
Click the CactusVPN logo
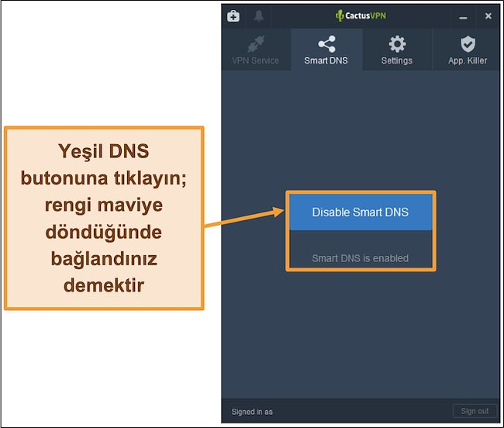(361, 16)
